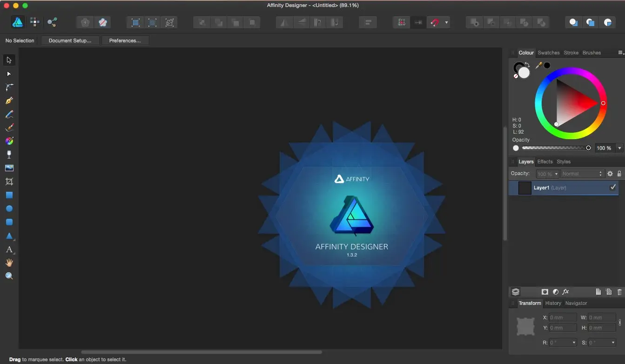Switch to the Brushes tab
Image resolution: width=625 pixels, height=364 pixels.
(x=591, y=53)
